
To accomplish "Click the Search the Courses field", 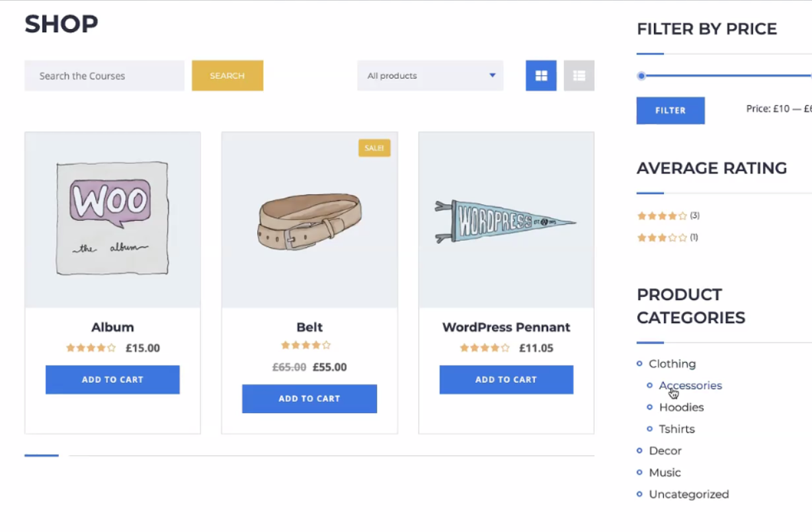I will [x=104, y=76].
